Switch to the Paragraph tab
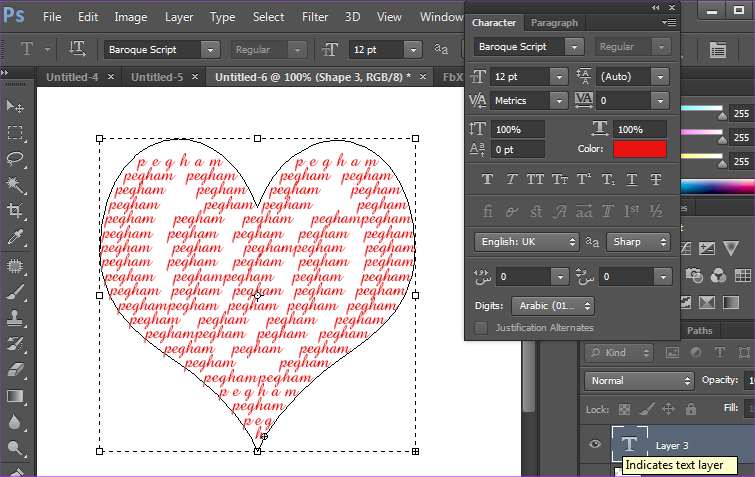 point(553,23)
